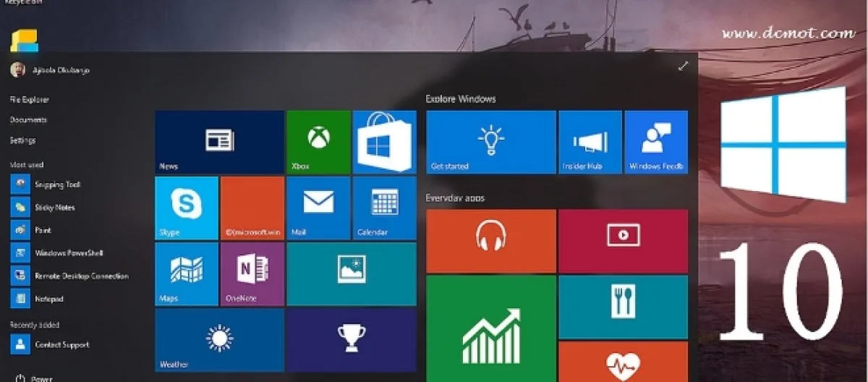The width and height of the screenshot is (868, 382).
Task: Open the Insider Hub tile
Action: (x=591, y=142)
